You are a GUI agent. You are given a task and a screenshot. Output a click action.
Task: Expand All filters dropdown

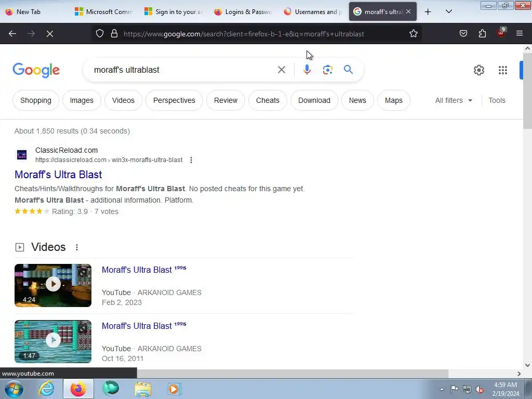454,100
